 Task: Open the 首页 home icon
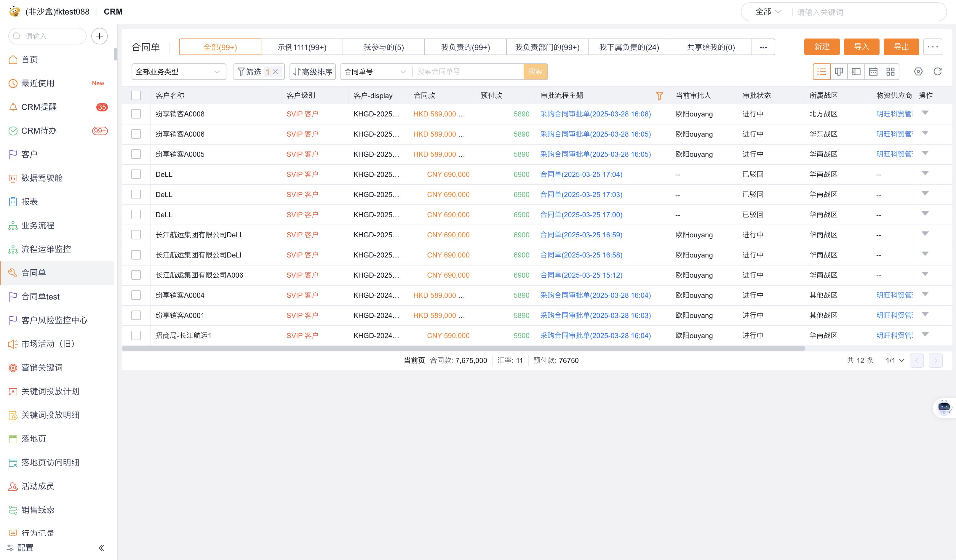tap(13, 60)
